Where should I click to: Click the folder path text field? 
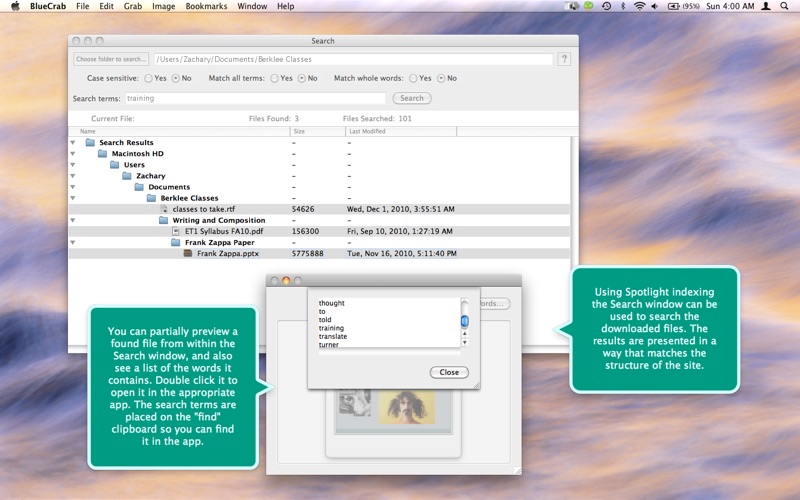[x=353, y=59]
